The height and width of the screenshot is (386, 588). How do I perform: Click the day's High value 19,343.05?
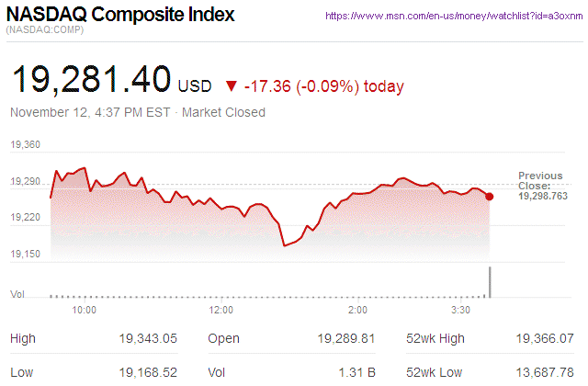pos(146,339)
